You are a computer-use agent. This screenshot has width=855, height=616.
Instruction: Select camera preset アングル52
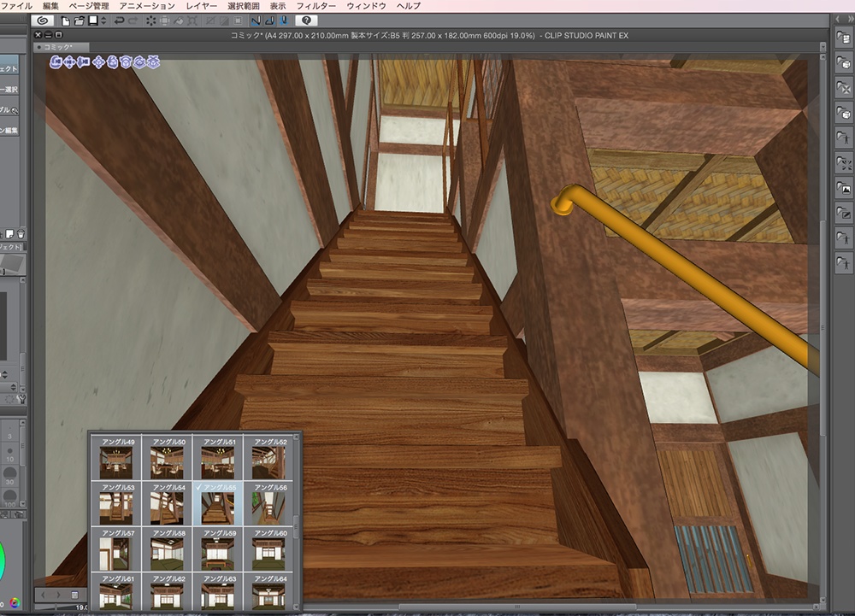coord(268,457)
